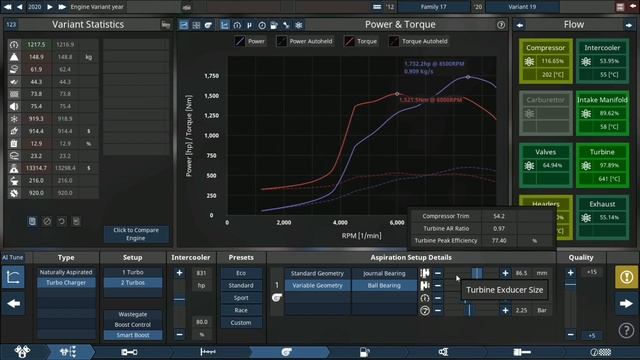Click the Intercooler slider handle
Screen dimensions: 640x360
click(179, 299)
